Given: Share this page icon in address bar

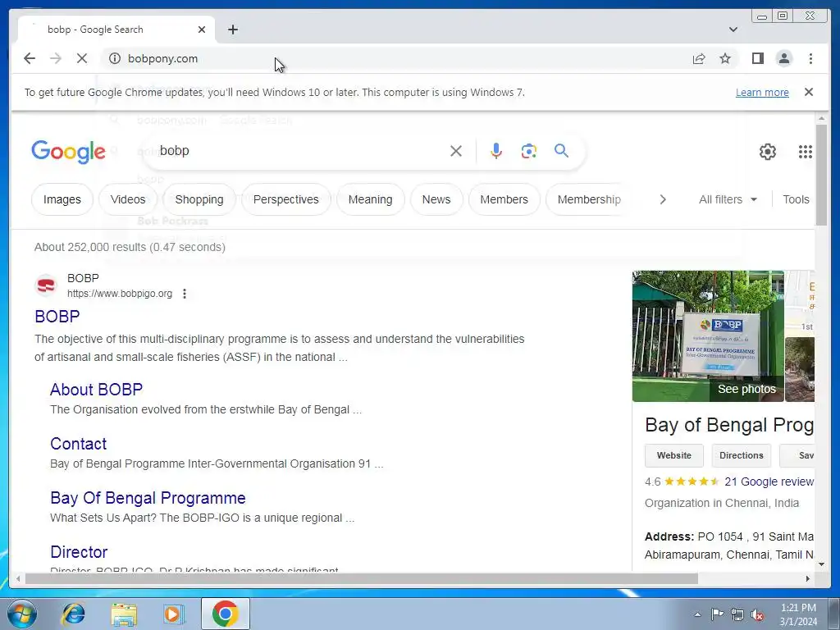Looking at the screenshot, I should [x=699, y=59].
